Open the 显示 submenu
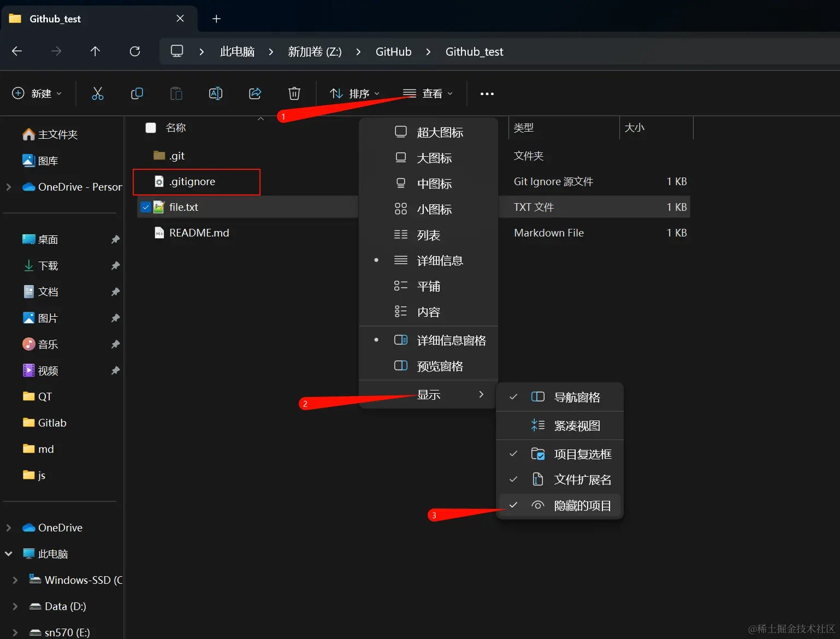 pyautogui.click(x=429, y=394)
